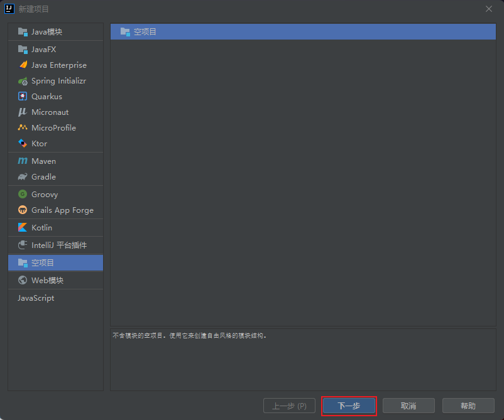This screenshot has width=504, height=420.
Task: Click the IntelliJ 平台插件 plug icon
Action: pyautogui.click(x=23, y=245)
